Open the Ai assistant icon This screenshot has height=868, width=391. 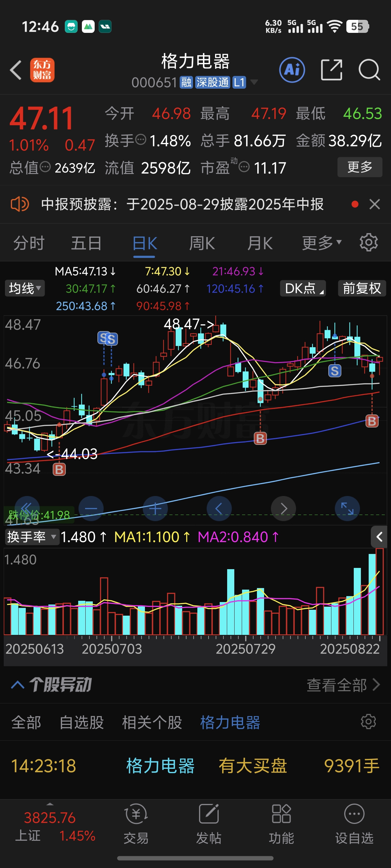click(292, 70)
